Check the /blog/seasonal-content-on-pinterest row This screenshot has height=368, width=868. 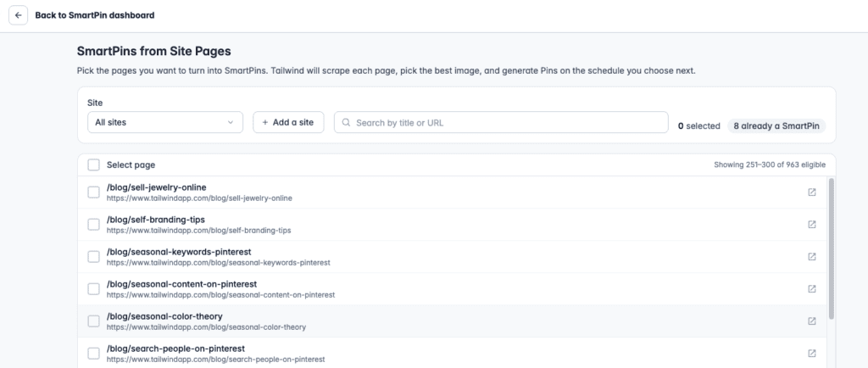[93, 289]
